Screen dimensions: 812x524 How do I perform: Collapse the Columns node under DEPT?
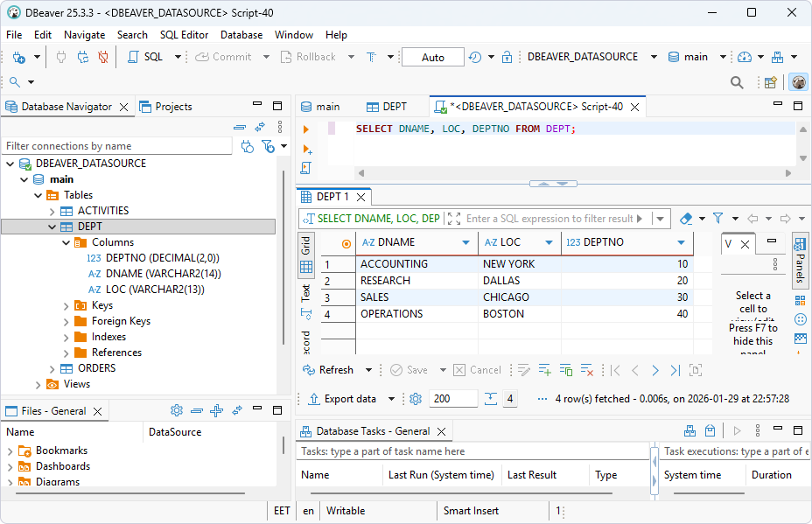point(65,241)
